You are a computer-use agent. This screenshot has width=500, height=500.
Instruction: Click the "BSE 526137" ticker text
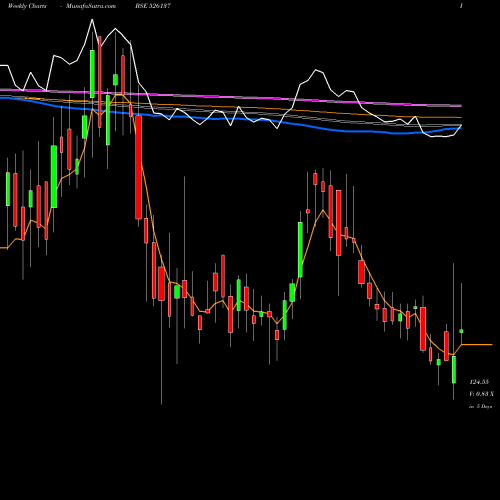(x=154, y=6)
